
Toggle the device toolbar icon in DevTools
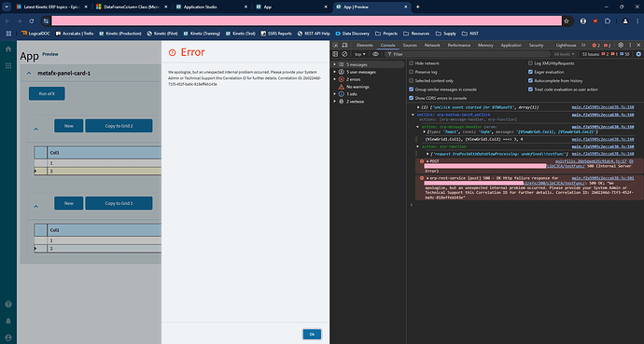[x=345, y=45]
